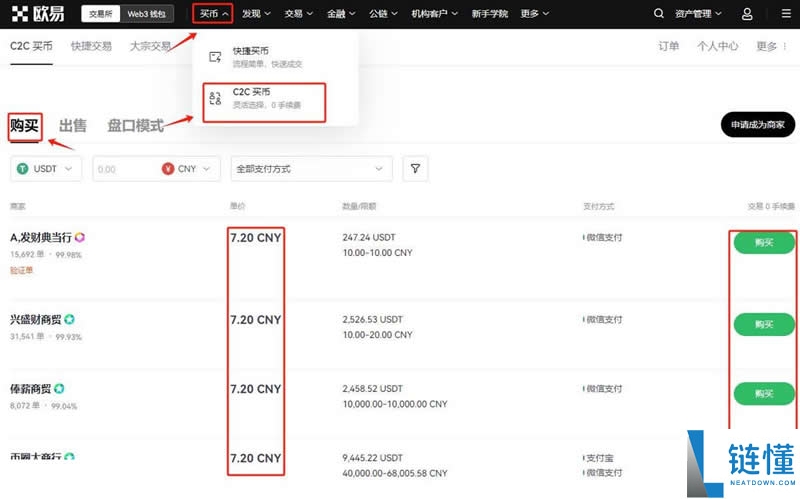This screenshot has width=800, height=499.
Task: Click 7.20 CNY price of 俸薪商贸
Action: [x=256, y=389]
